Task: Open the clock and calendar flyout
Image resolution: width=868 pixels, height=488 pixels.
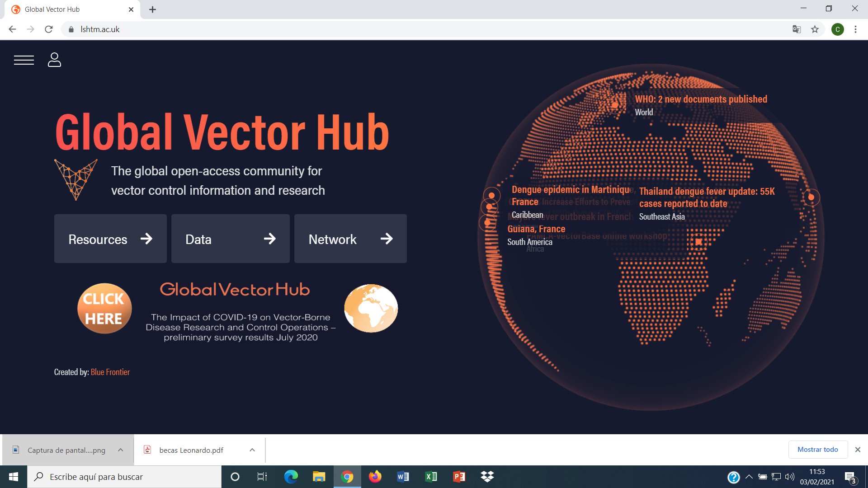Action: (817, 477)
